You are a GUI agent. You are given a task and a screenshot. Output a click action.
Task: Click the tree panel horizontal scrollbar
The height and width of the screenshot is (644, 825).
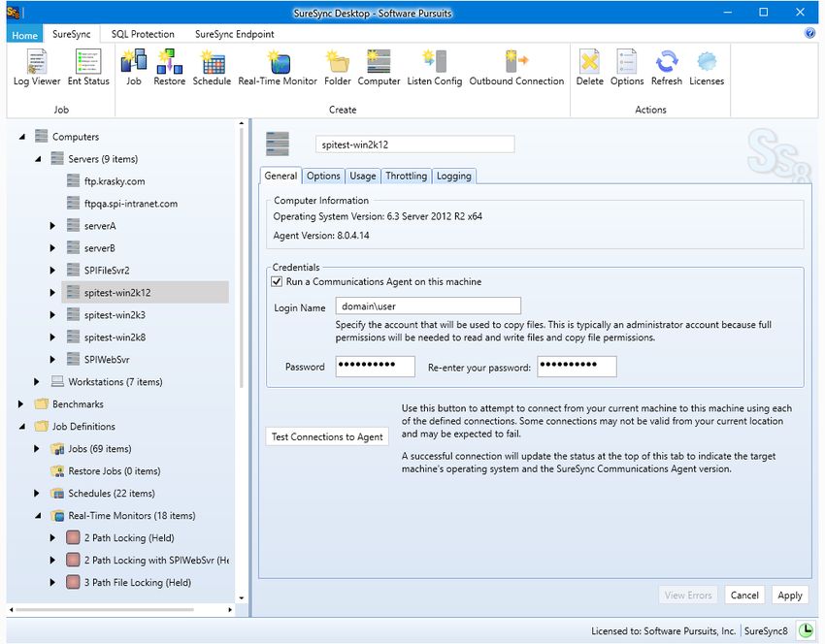click(105, 610)
